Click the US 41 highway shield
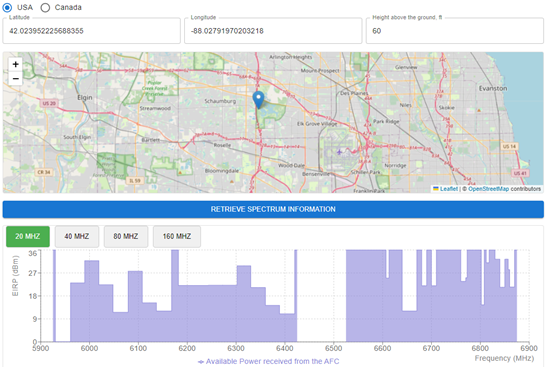546x367 pixels. click(520, 173)
